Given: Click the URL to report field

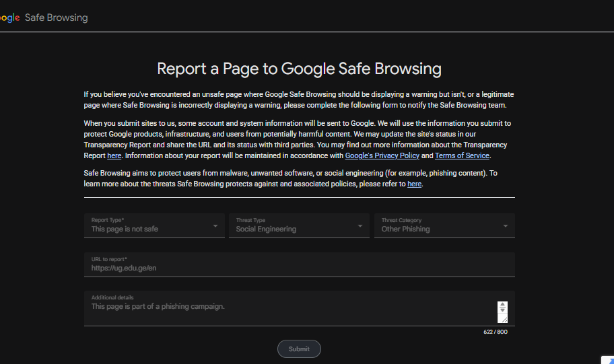Looking at the screenshot, I should 299,264.
